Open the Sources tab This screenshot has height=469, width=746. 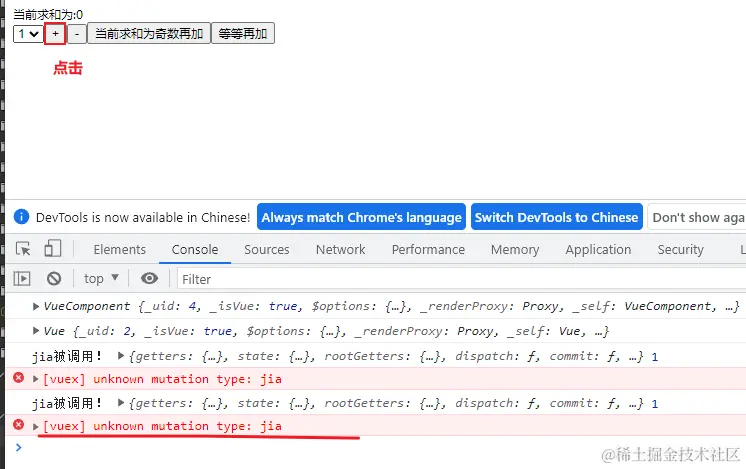point(266,249)
